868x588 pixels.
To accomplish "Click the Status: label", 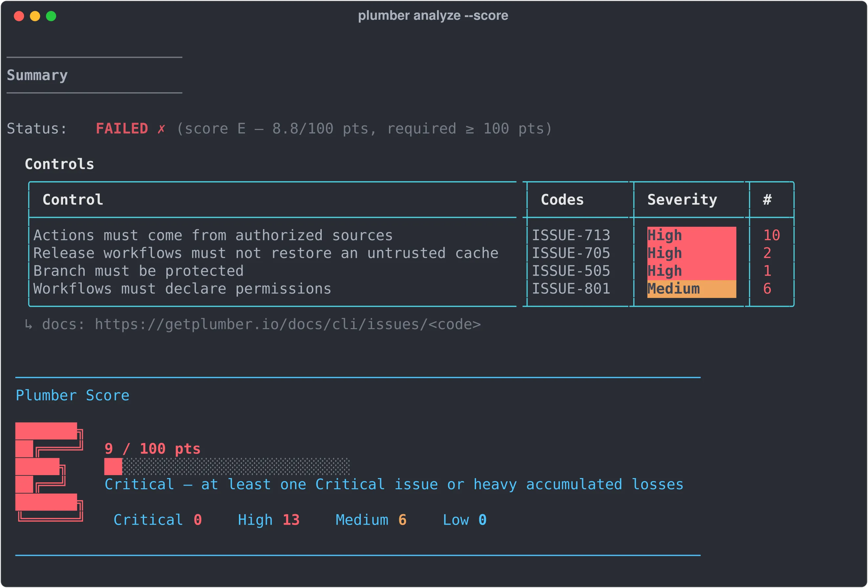I will tap(37, 129).
